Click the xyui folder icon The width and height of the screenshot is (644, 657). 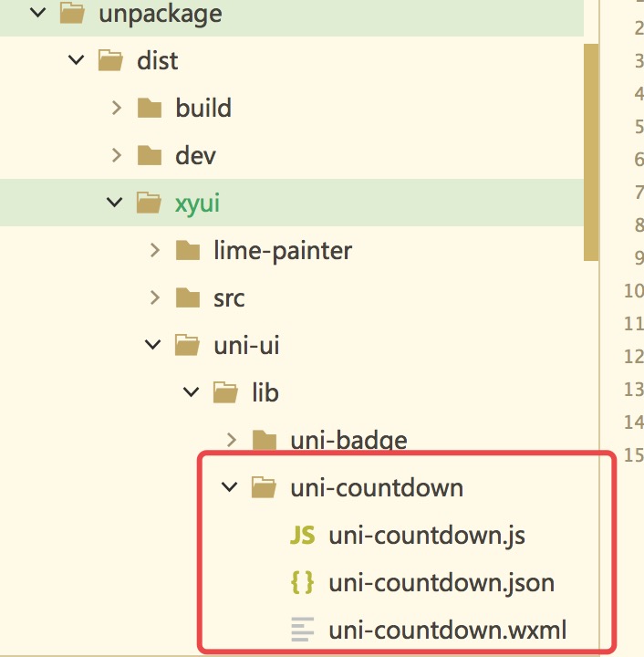pyautogui.click(x=149, y=203)
